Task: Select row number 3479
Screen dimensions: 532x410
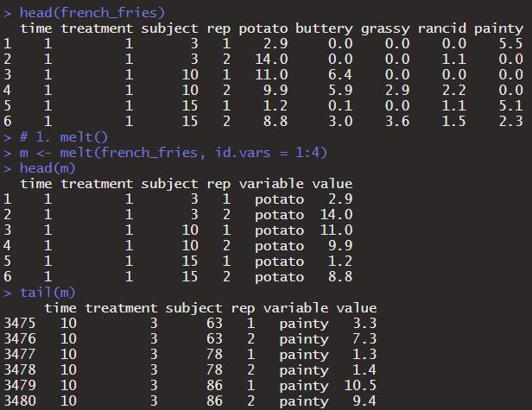Action: tap(19, 386)
